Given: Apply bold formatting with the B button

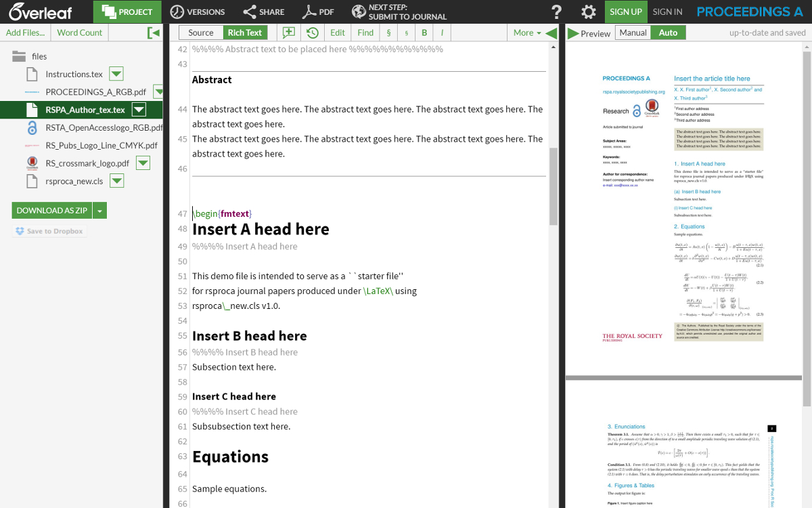Looking at the screenshot, I should [x=424, y=33].
